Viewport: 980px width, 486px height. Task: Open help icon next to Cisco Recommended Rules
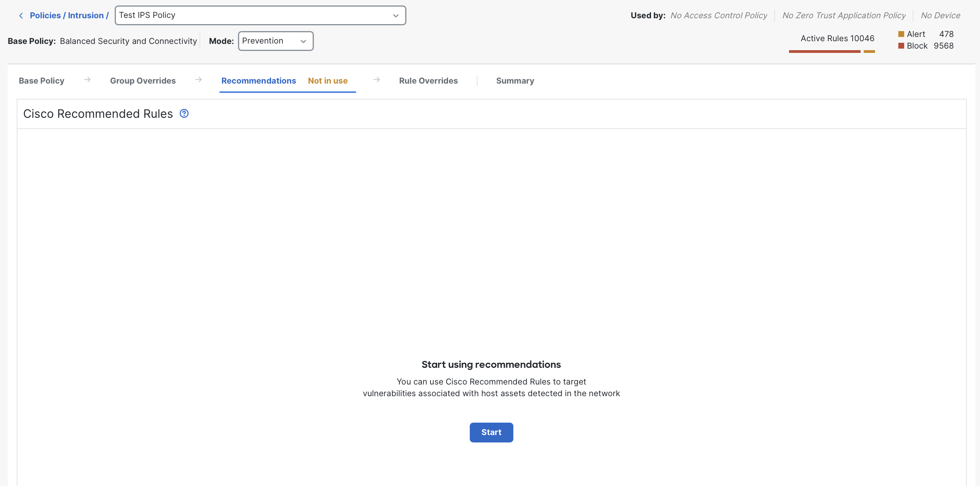pos(184,114)
